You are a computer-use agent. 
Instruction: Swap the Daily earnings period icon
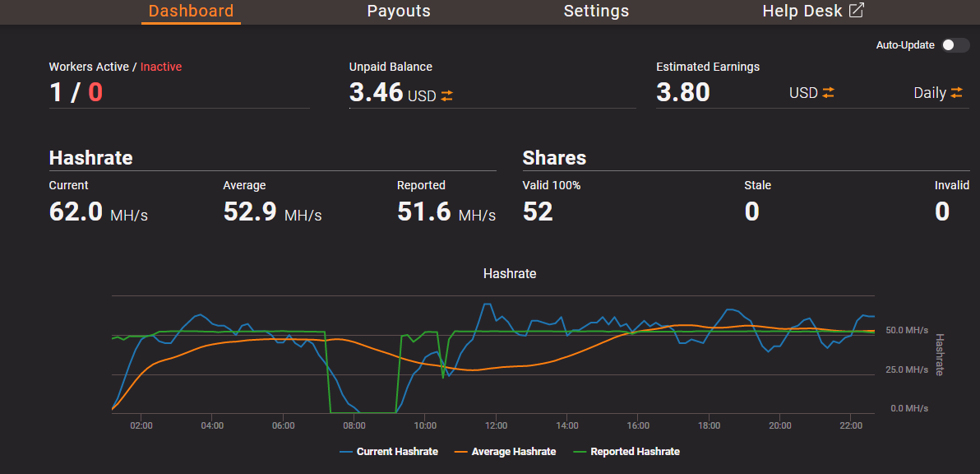[957, 92]
